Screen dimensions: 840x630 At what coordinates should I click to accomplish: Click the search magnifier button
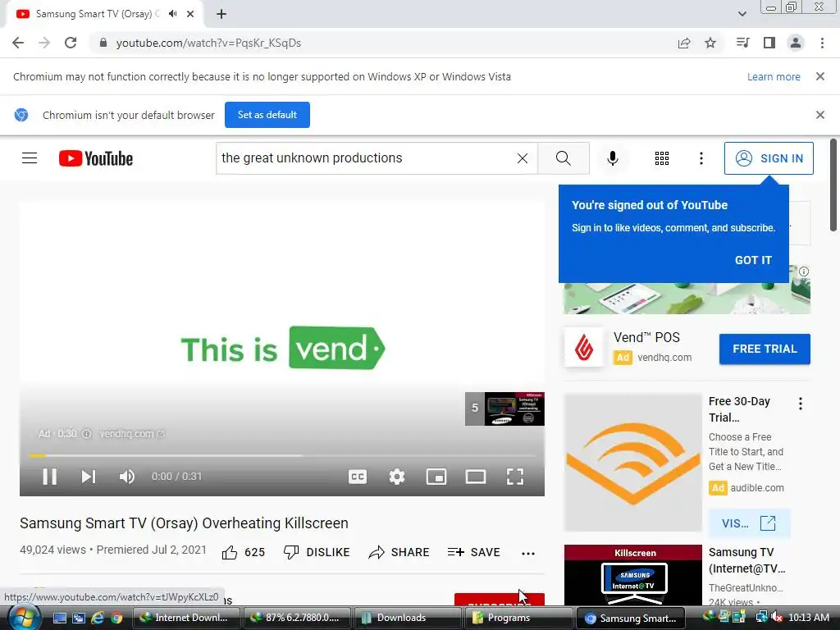(x=563, y=158)
